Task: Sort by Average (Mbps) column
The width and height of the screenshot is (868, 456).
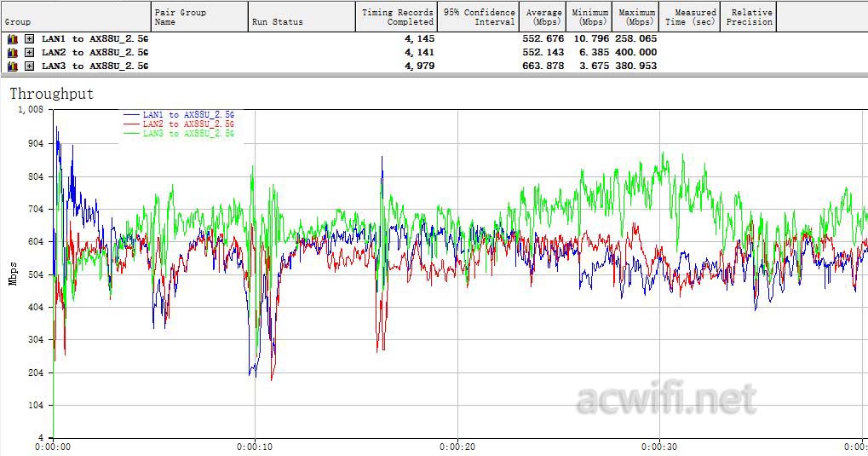Action: pos(543,17)
